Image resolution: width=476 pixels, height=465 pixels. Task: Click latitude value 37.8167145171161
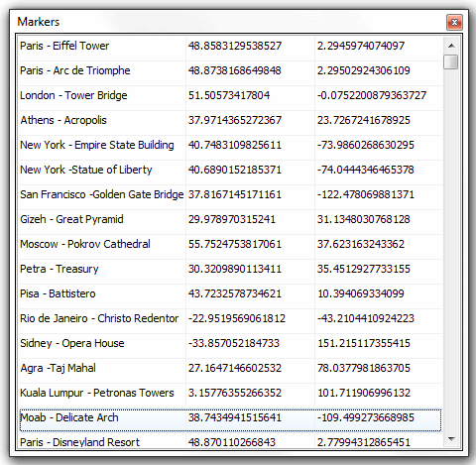pyautogui.click(x=235, y=194)
